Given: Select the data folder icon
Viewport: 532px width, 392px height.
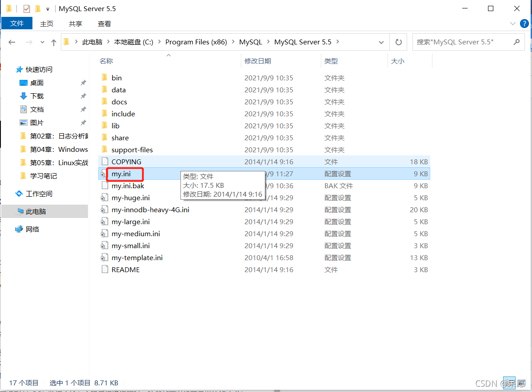Looking at the screenshot, I should 105,90.
